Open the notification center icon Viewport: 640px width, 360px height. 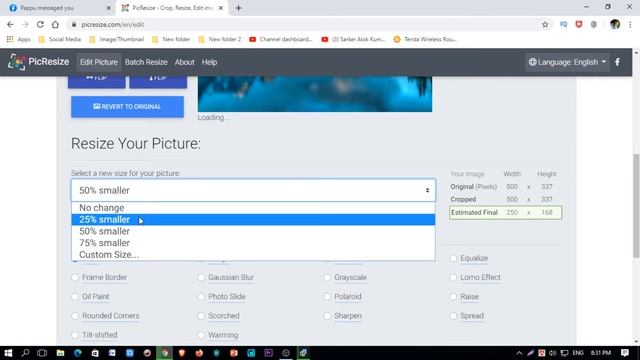tap(625, 353)
